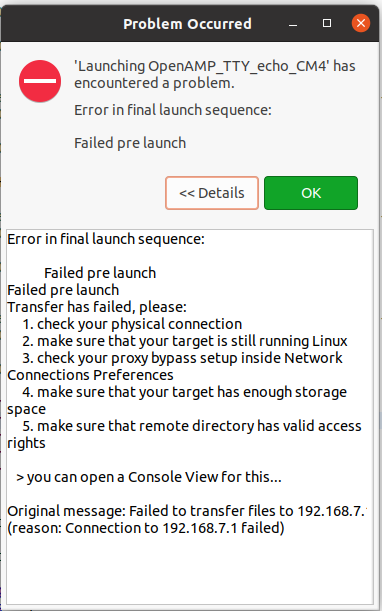Click the 'Connection to 192.168.7.1 failed' reason line
382x611 pixels.
pos(146,528)
